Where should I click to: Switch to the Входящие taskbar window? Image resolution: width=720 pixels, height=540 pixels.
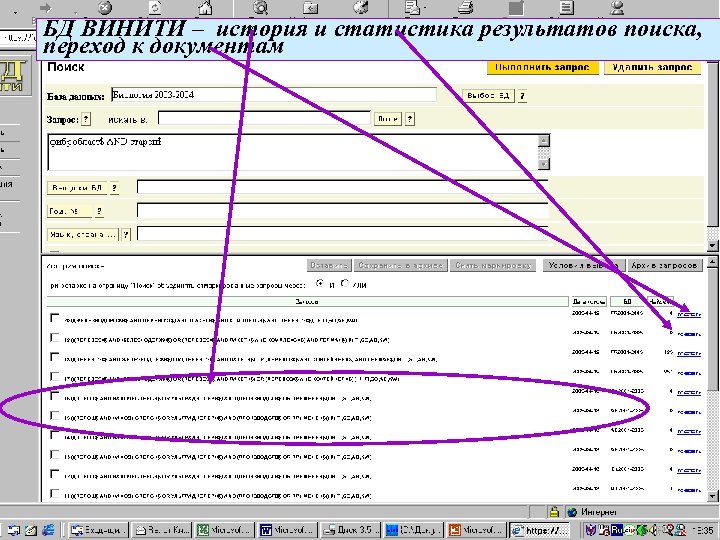98,530
